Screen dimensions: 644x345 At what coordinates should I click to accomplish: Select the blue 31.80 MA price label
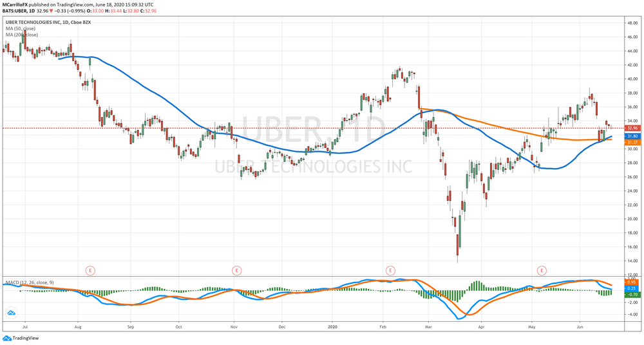pos(632,136)
